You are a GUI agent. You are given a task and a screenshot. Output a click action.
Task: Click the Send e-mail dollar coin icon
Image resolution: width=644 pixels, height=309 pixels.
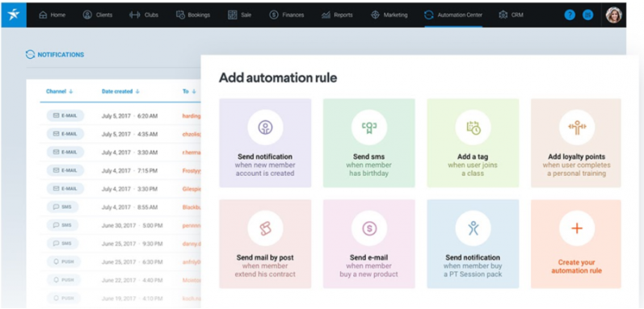pyautogui.click(x=368, y=228)
